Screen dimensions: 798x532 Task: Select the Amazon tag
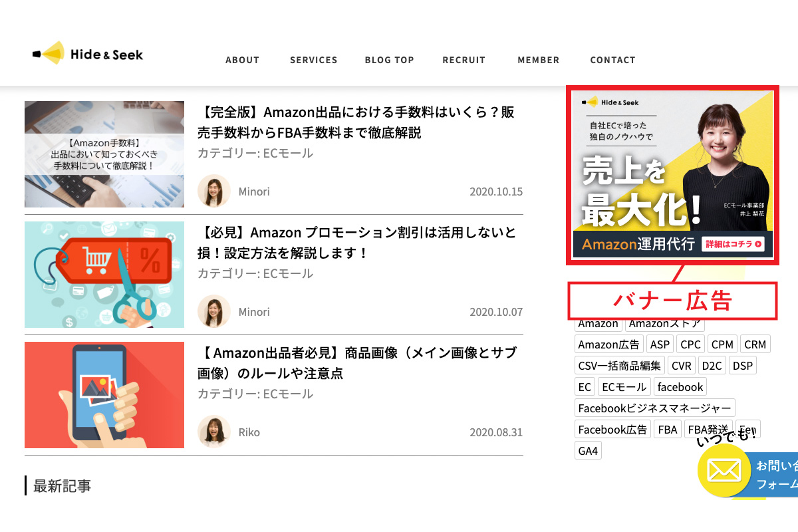pos(598,324)
